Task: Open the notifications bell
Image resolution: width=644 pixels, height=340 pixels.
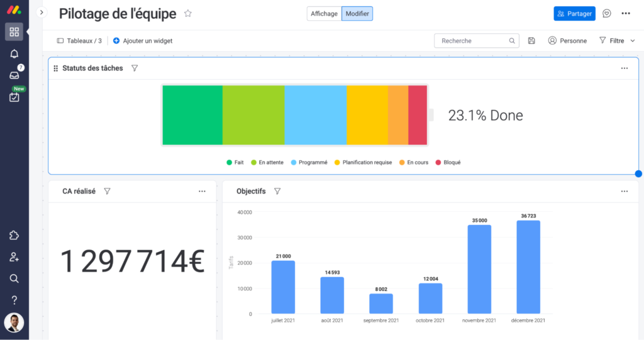Action: [14, 54]
